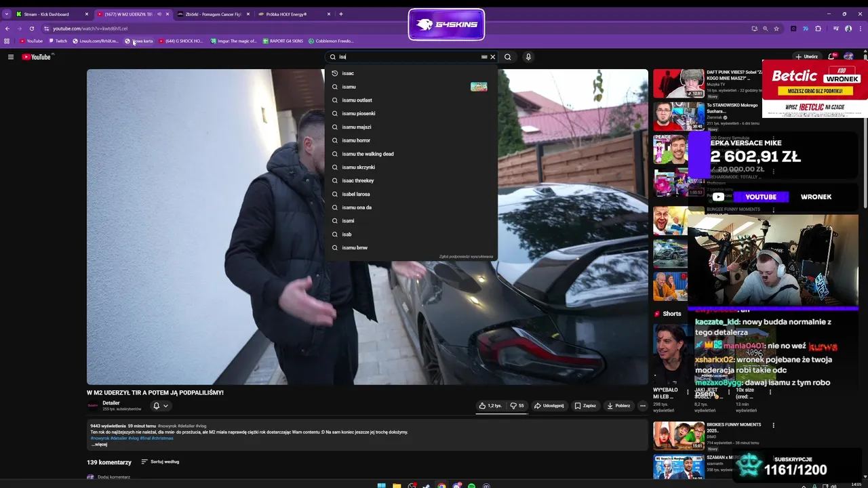The width and height of the screenshot is (868, 488).
Task: Choose 'isamu skrzynki' suggestion
Action: tap(411, 167)
